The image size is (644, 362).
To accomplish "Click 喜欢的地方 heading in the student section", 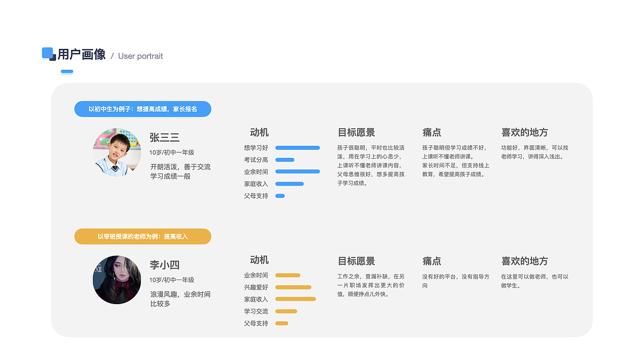I will click(x=525, y=133).
